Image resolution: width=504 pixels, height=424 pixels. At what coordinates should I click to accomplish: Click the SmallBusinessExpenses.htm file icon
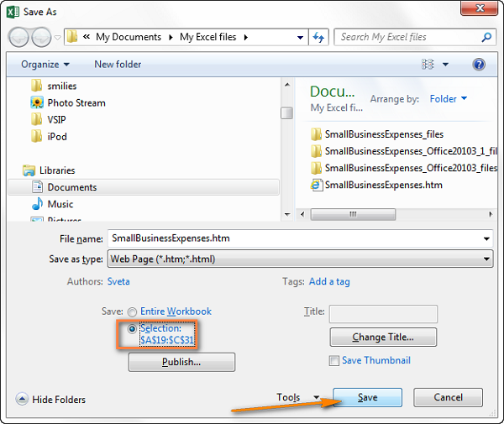[x=317, y=185]
